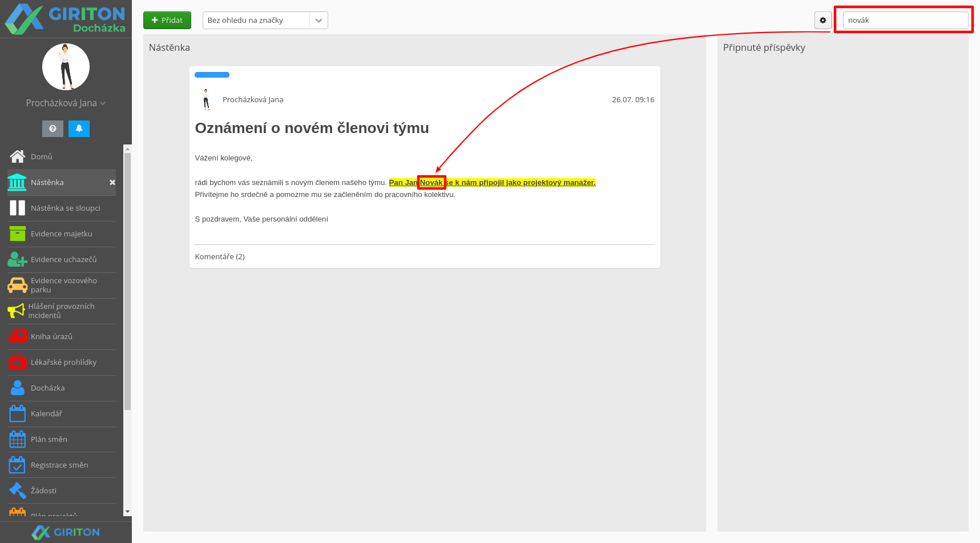This screenshot has height=543, width=980.
Task: Open Hlášení provozních incidentů megaphone icon
Action: [x=16, y=311]
